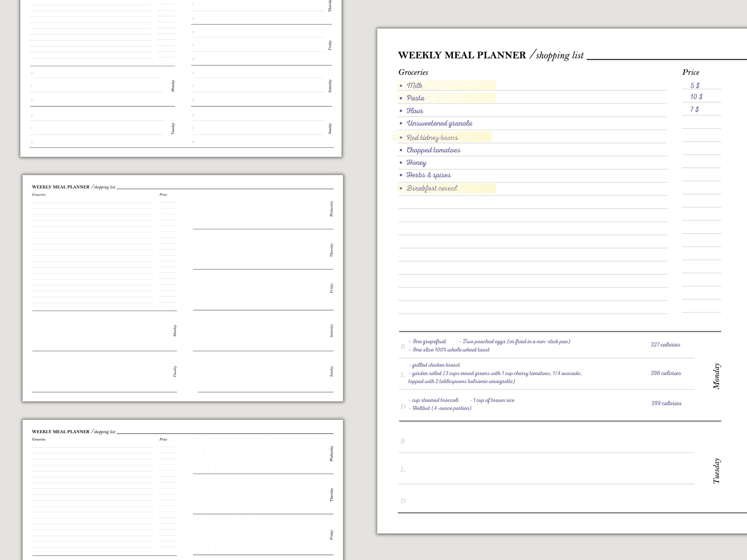Select the Chopped tomatoes grocery line

[x=433, y=150]
